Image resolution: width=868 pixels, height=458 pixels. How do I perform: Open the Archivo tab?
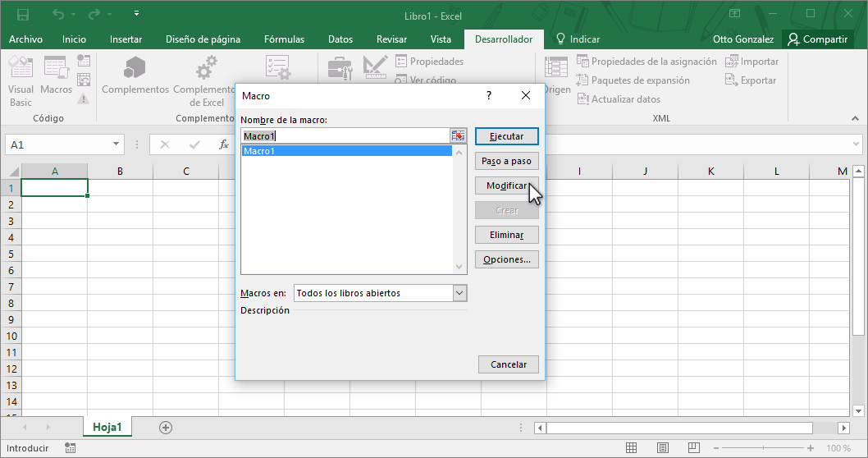(25, 39)
